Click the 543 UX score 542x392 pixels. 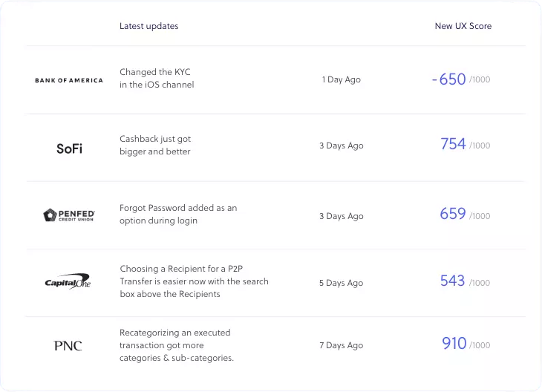point(452,281)
